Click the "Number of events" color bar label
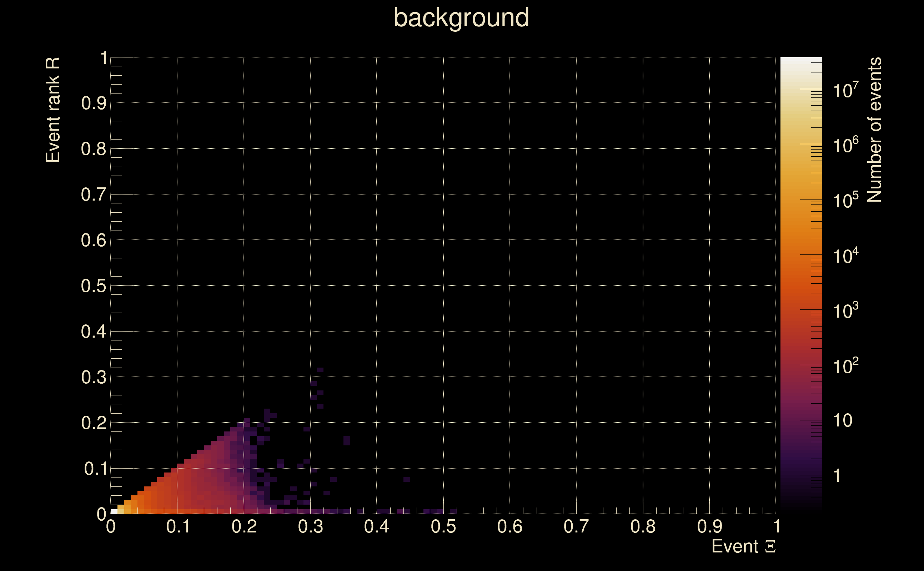This screenshot has height=571, width=924. 874,130
